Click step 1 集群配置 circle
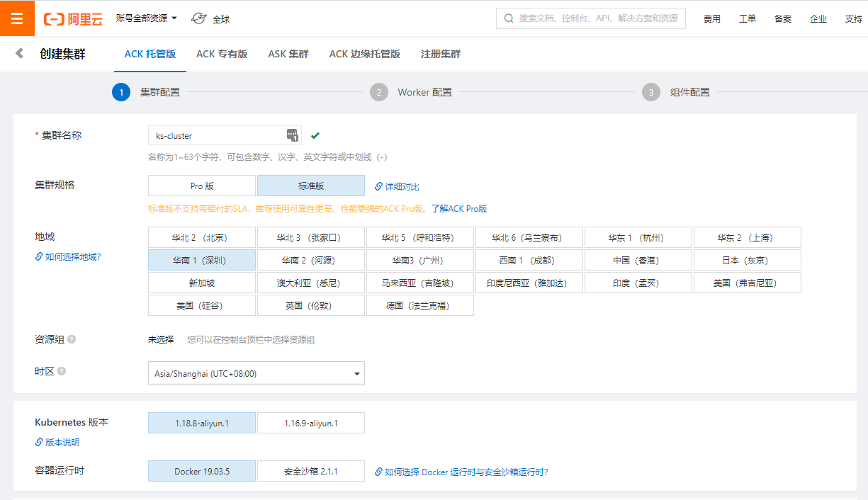The height and width of the screenshot is (500, 868). [x=121, y=92]
